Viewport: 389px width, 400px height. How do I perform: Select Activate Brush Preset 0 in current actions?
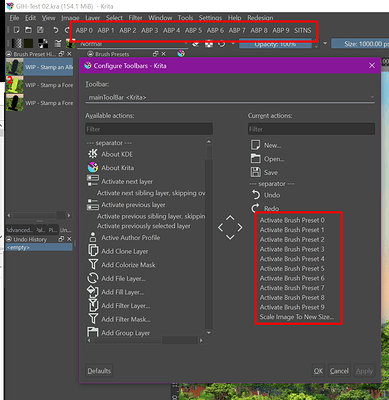click(x=292, y=220)
